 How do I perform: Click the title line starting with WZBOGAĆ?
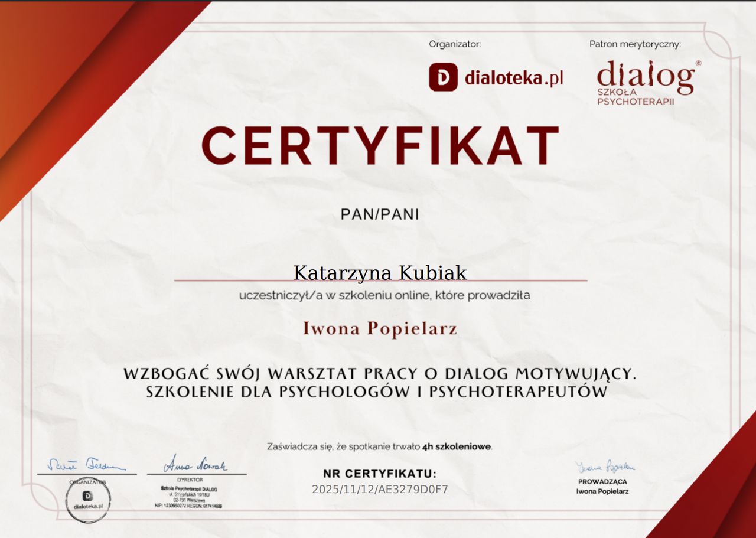pyautogui.click(x=380, y=374)
